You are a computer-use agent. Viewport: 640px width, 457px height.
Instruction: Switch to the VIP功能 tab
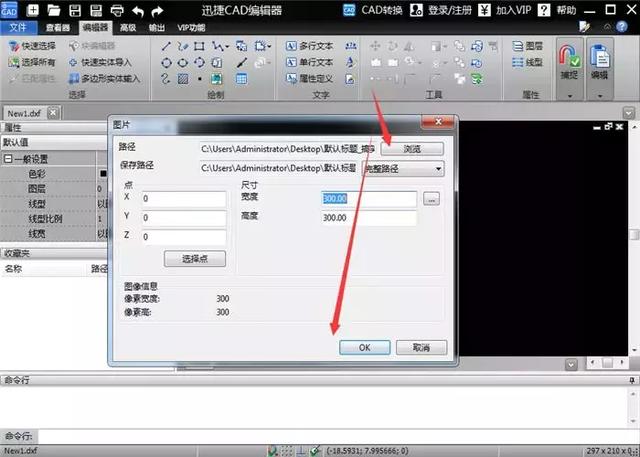point(191,28)
